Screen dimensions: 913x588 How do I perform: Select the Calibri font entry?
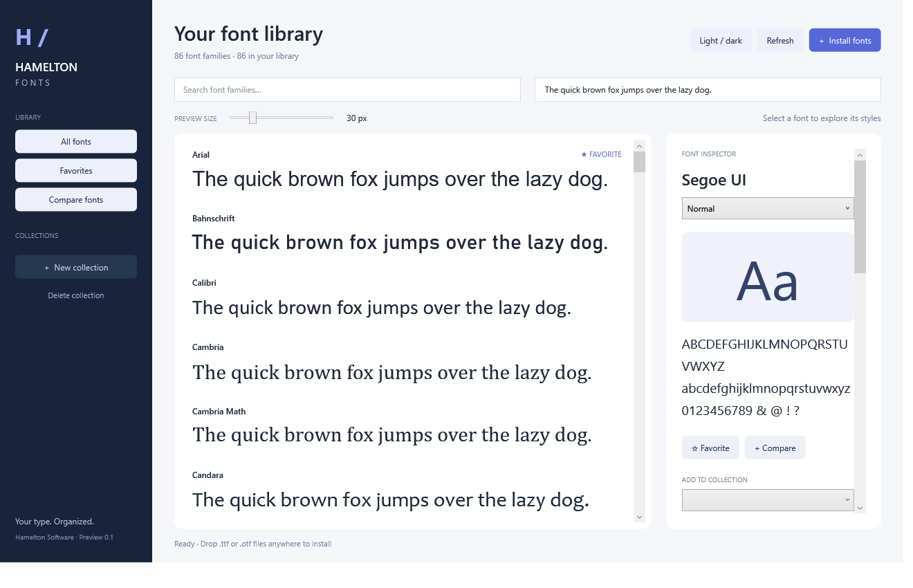point(407,299)
